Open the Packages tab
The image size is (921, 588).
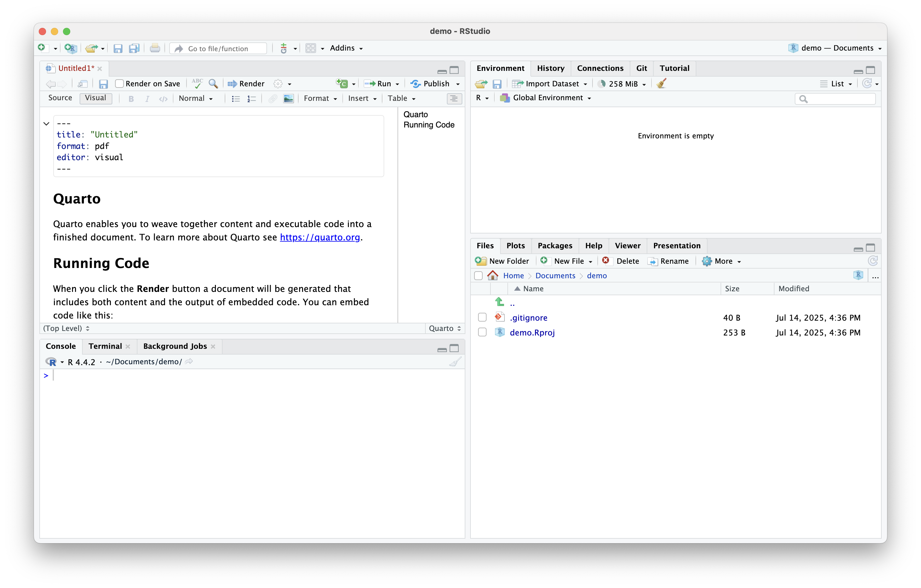pyautogui.click(x=555, y=246)
